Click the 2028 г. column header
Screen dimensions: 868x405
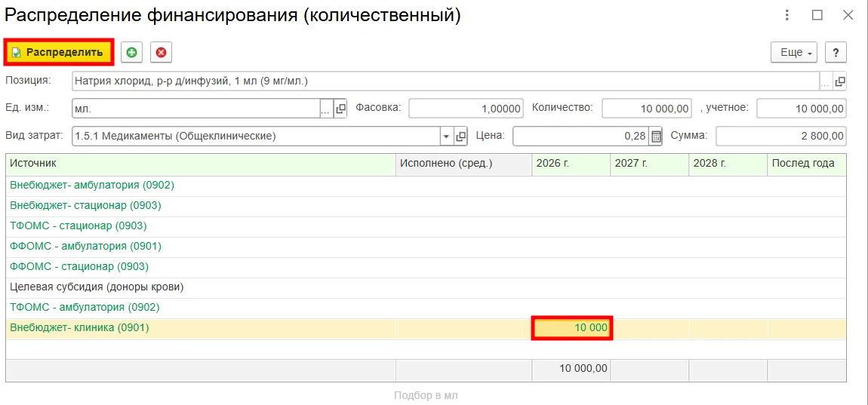[x=728, y=165]
